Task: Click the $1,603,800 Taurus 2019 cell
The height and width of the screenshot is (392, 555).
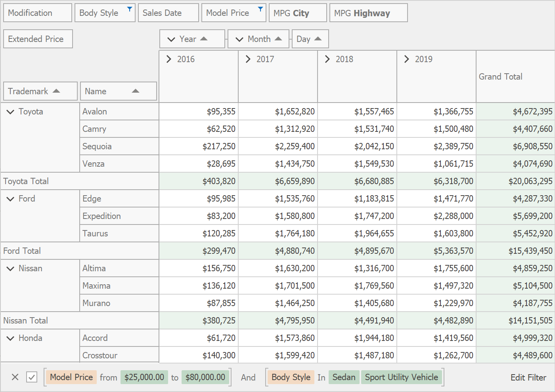Action: tap(436, 234)
